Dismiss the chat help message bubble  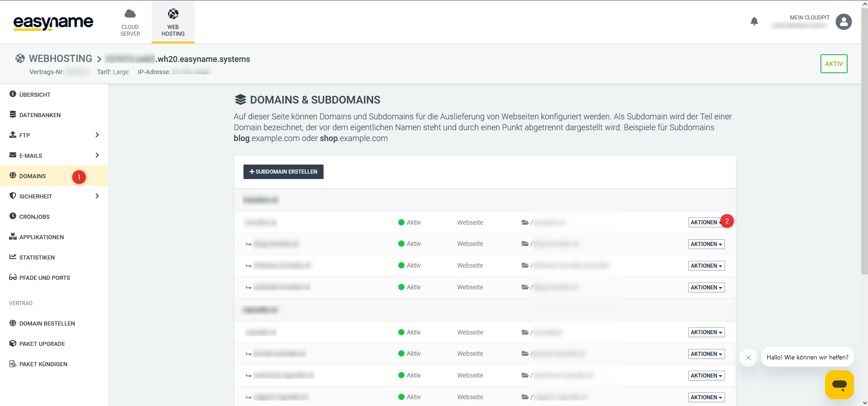tap(748, 358)
